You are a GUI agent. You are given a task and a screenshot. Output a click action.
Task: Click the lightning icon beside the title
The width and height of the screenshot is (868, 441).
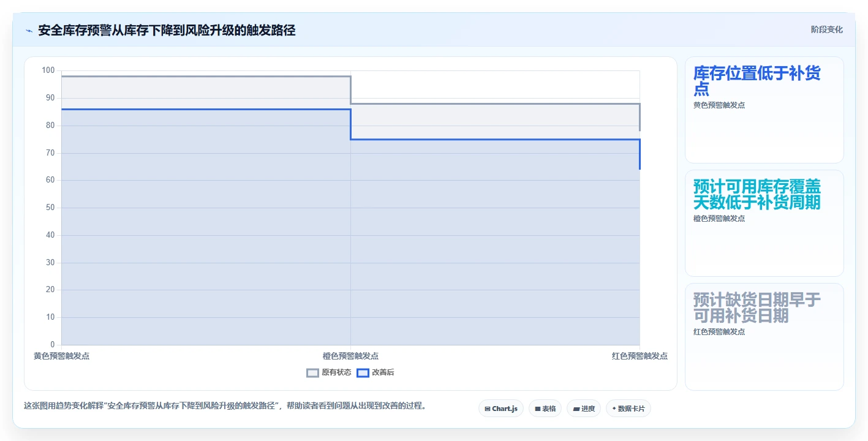[x=29, y=31]
